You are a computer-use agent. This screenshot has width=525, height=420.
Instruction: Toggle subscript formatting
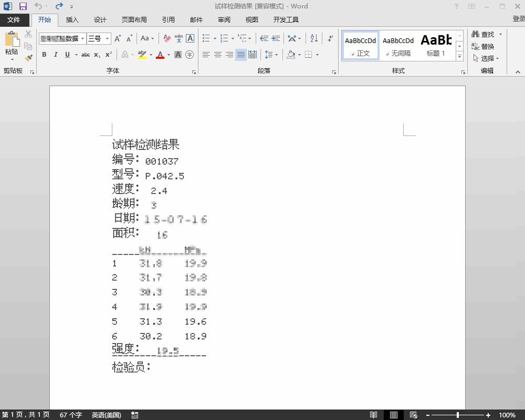pos(97,55)
